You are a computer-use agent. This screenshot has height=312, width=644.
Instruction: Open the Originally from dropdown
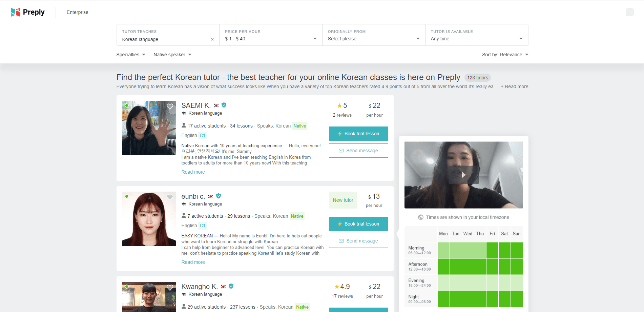coord(374,35)
